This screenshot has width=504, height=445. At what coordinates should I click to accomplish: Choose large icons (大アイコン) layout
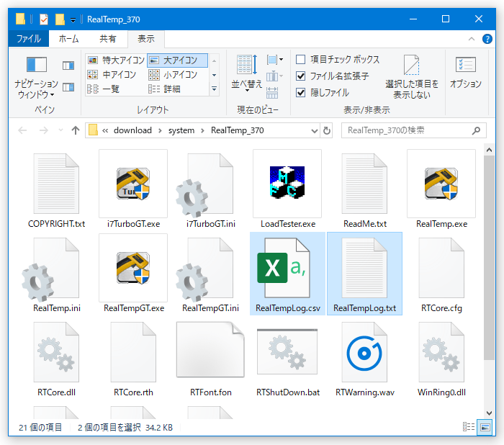177,60
